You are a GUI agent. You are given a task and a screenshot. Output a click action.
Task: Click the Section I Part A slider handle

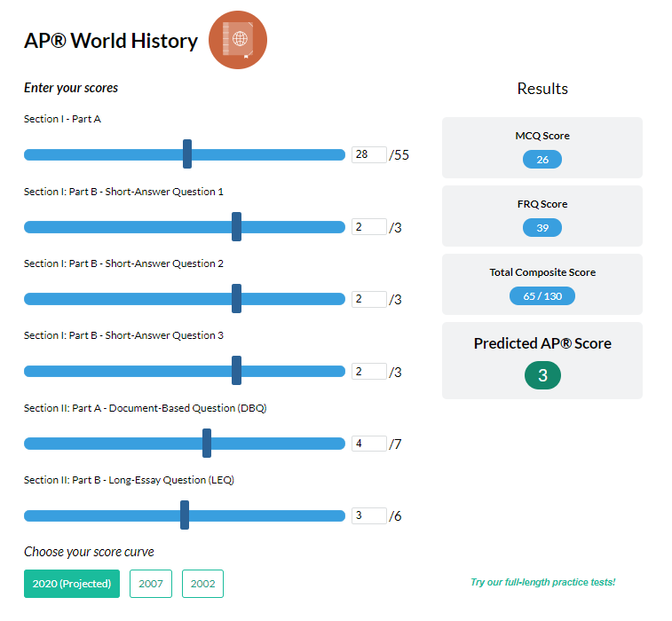187,154
